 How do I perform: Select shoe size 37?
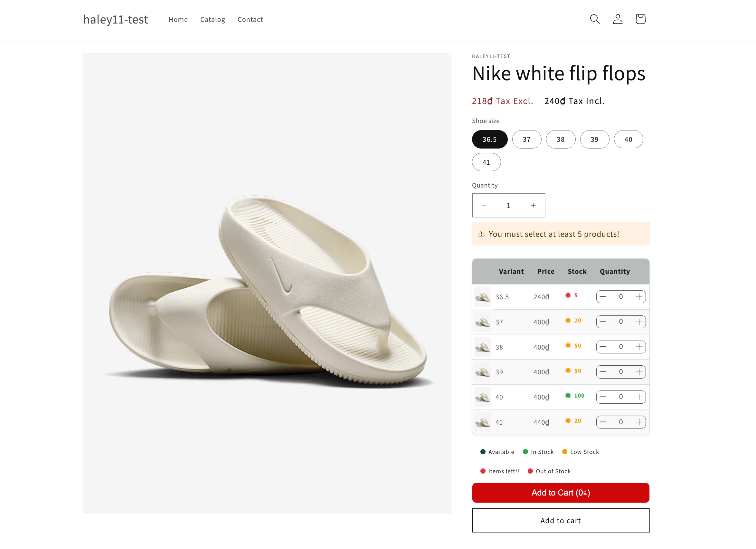[x=526, y=140]
